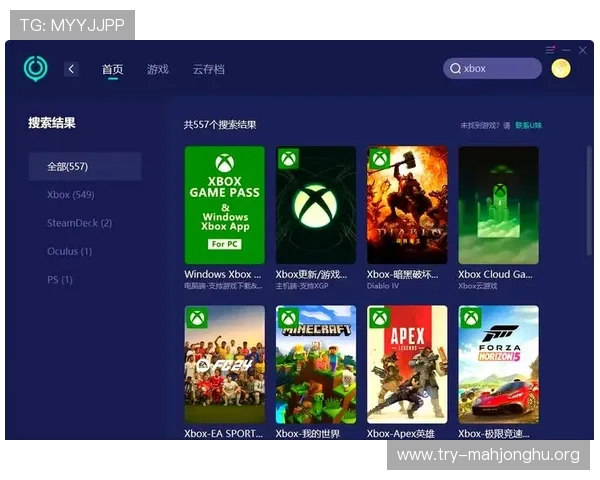Filter results by Xbox (549)

click(71, 195)
